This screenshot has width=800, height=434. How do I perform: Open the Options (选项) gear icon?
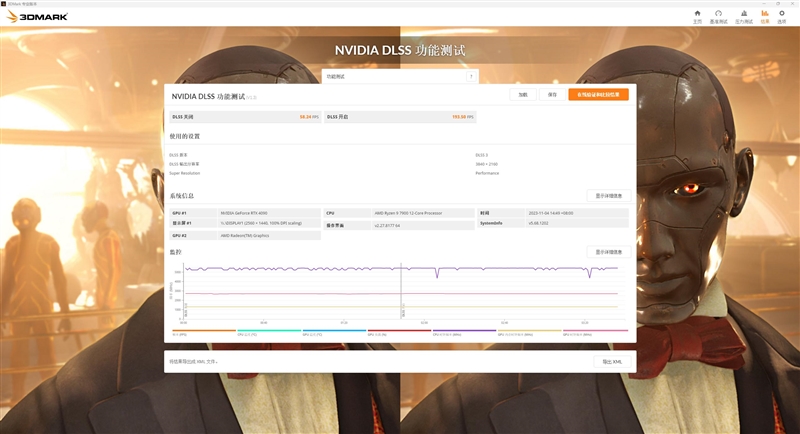click(782, 16)
